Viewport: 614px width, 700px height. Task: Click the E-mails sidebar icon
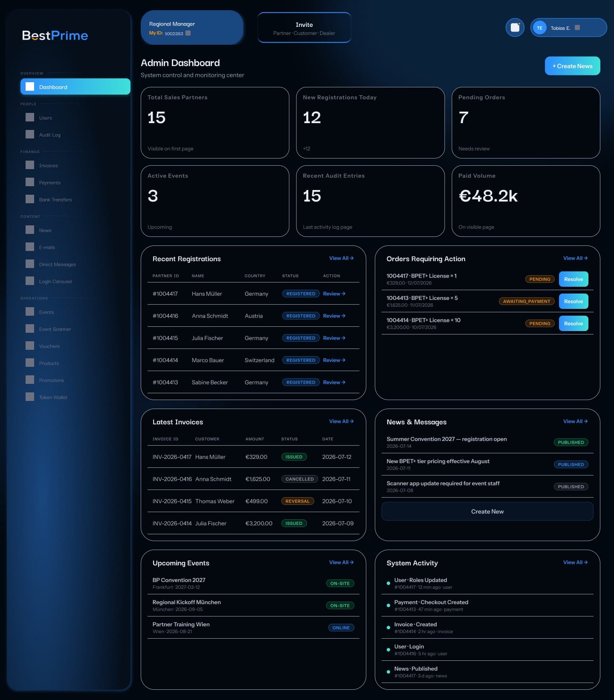click(x=30, y=247)
